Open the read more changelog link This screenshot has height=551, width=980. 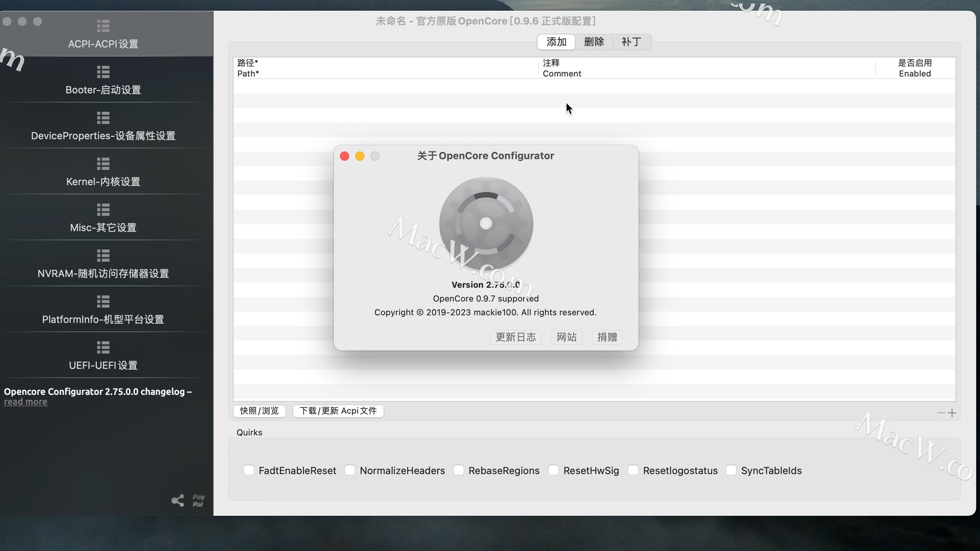[26, 403]
